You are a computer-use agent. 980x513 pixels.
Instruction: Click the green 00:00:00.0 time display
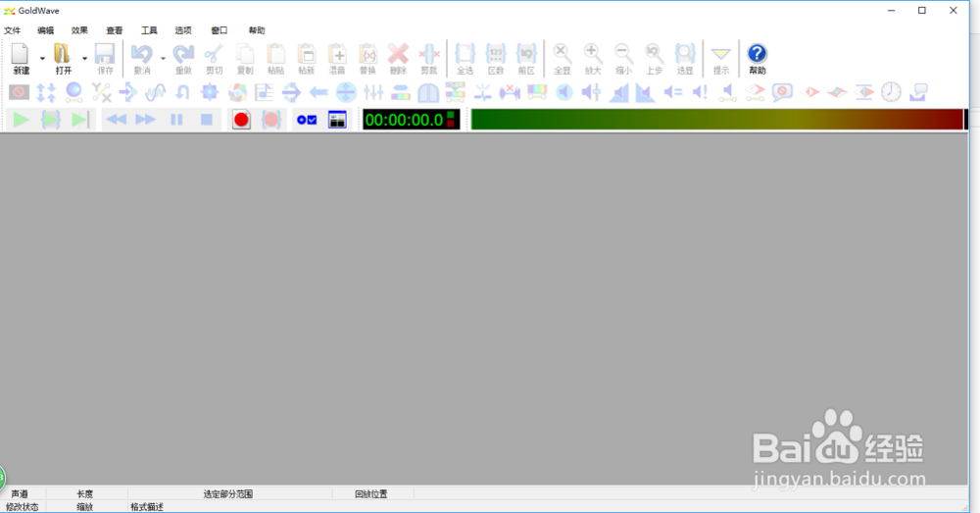(412, 120)
